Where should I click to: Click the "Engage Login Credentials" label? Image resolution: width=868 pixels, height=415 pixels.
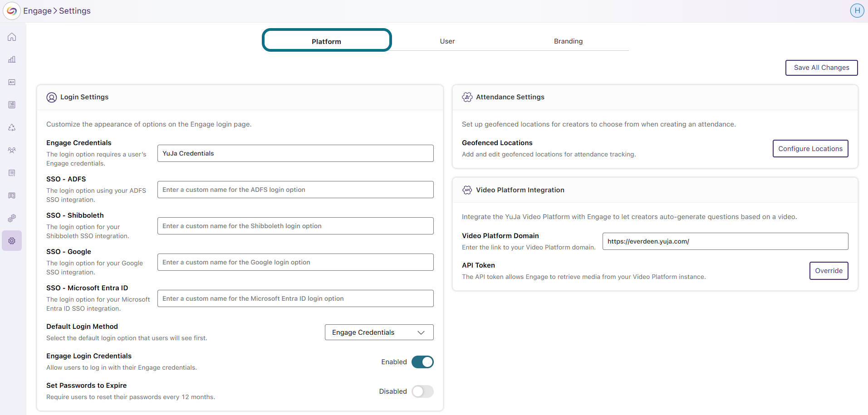coord(89,356)
